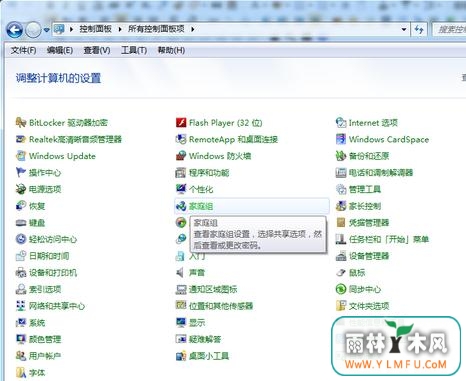466x381 pixels.
Task: Open the 文件(F) menu
Action: coord(23,50)
